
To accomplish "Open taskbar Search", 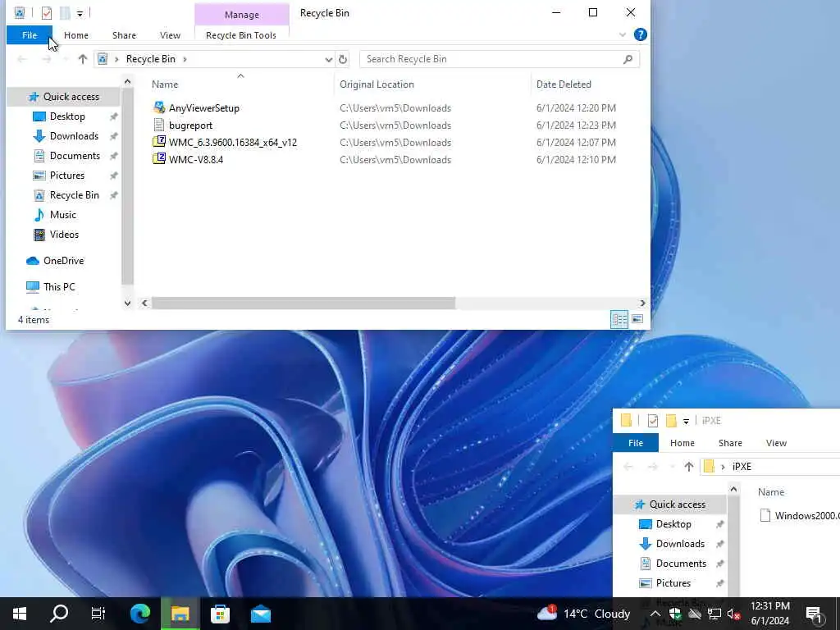I will [59, 614].
